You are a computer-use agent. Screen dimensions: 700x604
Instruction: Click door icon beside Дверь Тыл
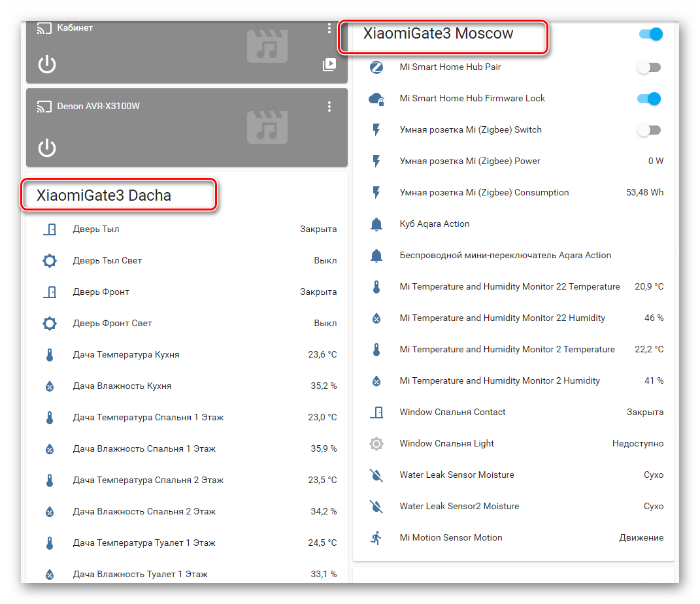coord(50,229)
